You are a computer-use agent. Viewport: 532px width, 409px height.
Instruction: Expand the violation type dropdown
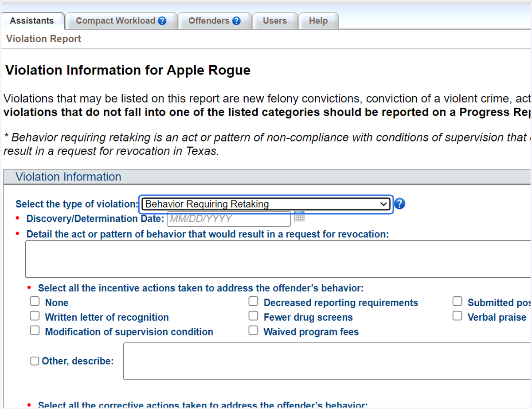[266, 204]
